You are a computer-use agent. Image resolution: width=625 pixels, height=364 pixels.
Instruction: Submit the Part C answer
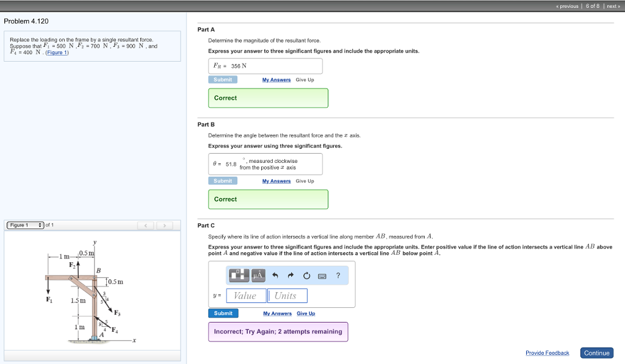tap(223, 313)
